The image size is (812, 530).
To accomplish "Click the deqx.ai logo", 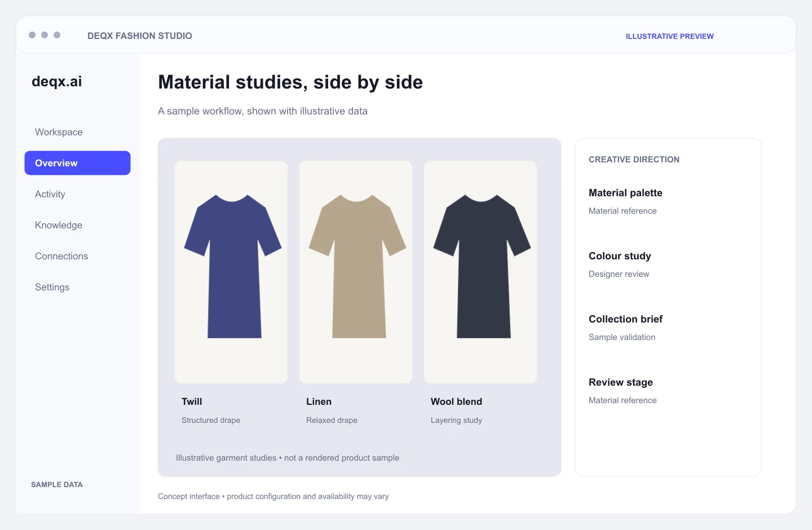I will tap(57, 82).
